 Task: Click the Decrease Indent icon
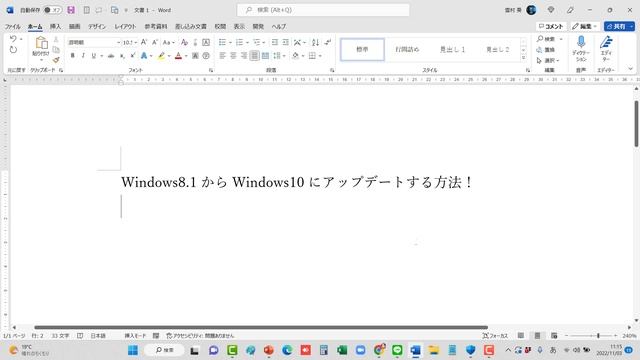(275, 42)
